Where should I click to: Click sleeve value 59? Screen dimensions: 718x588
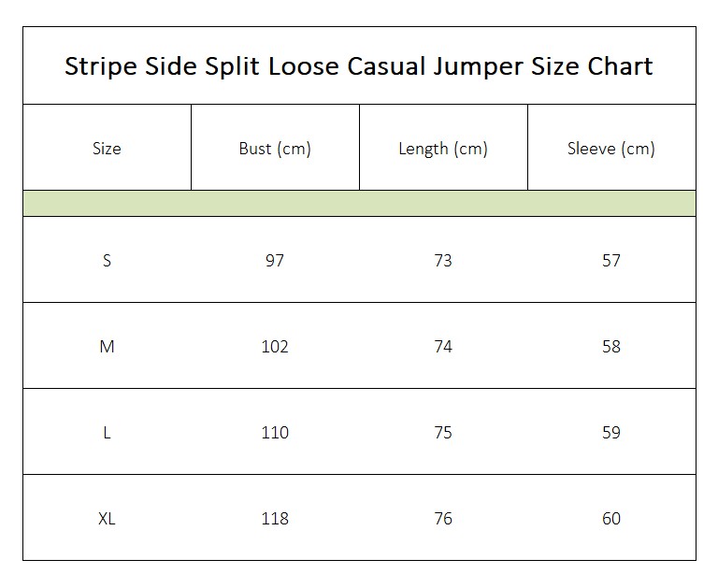(610, 432)
